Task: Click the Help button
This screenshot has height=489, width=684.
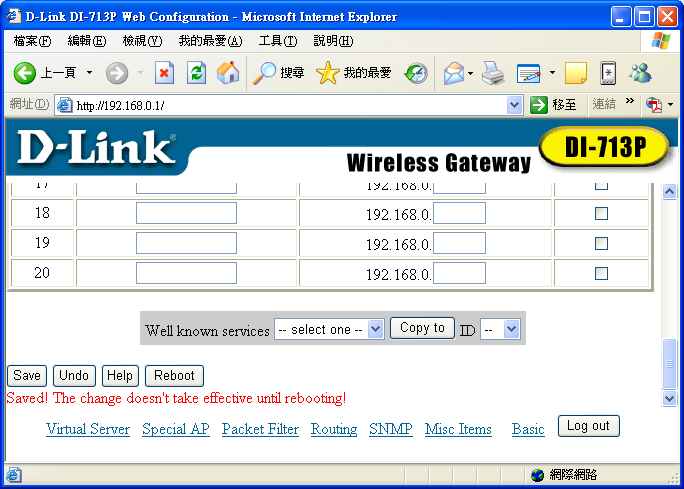Action: [x=120, y=376]
